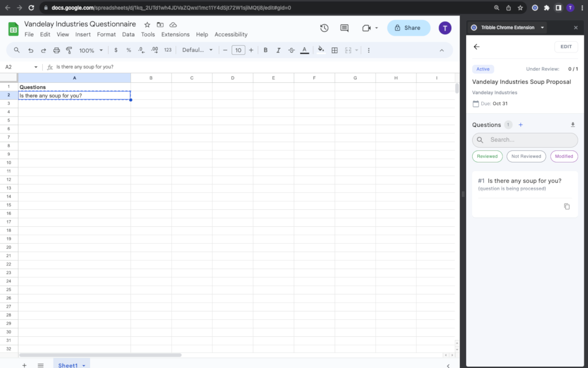The height and width of the screenshot is (368, 588).
Task: Open the Insert menu
Action: pyautogui.click(x=83, y=34)
